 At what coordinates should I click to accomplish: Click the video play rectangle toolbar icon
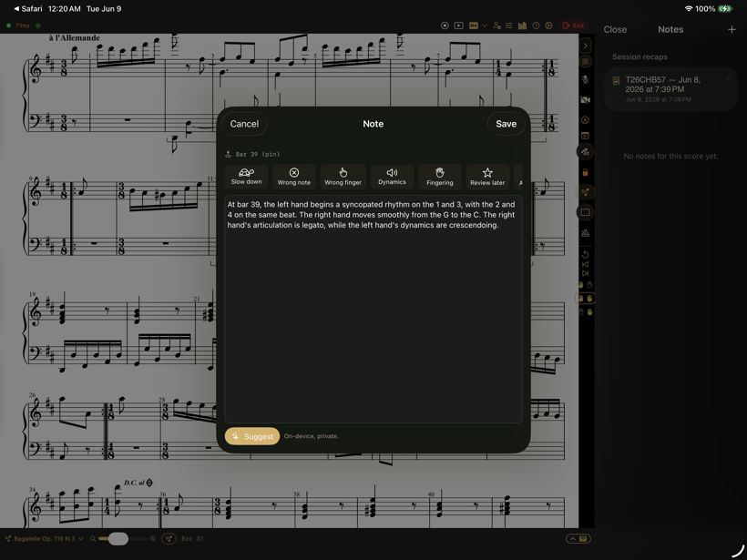(459, 25)
